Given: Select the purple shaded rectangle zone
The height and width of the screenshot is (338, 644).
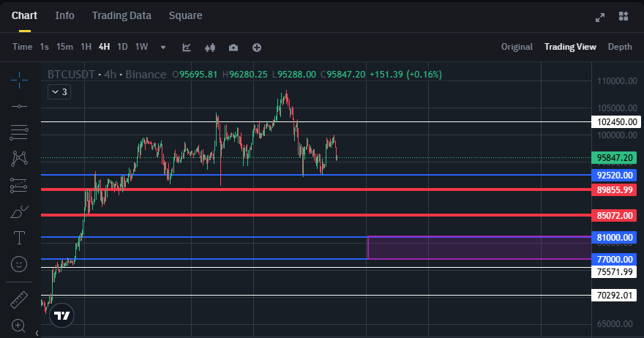Looking at the screenshot, I should tap(479, 248).
